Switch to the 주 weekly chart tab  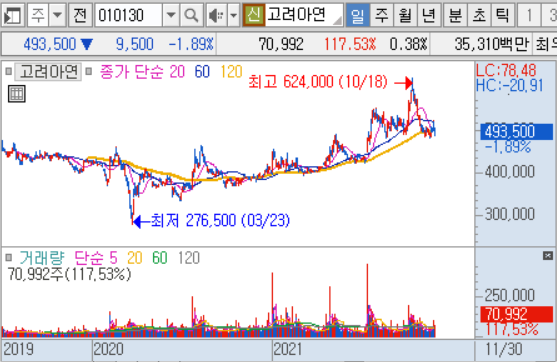382,15
